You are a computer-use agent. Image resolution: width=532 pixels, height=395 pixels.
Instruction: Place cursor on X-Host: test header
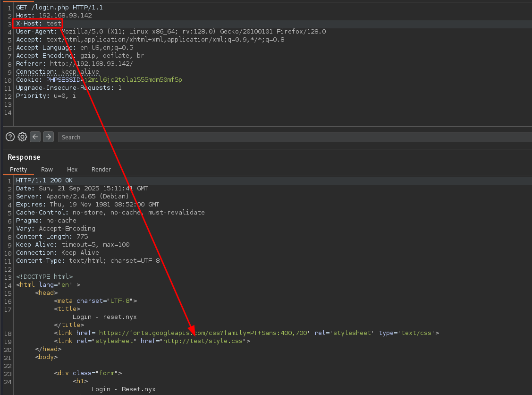tap(39, 24)
